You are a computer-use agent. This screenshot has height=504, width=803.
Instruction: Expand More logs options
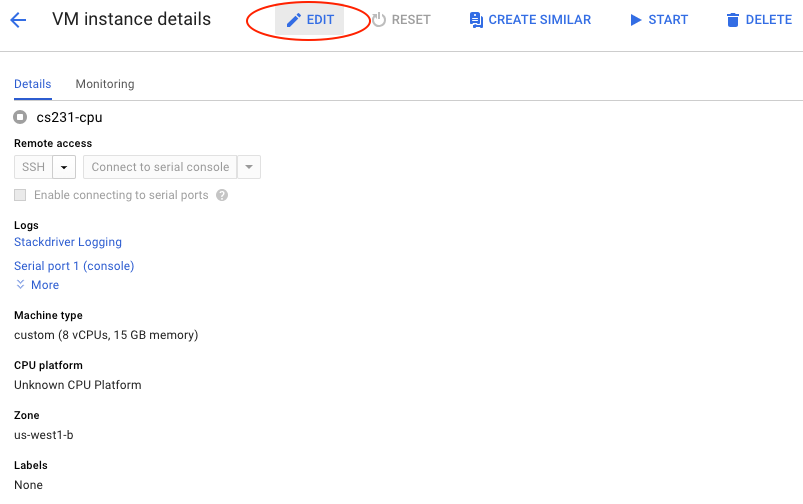point(37,285)
